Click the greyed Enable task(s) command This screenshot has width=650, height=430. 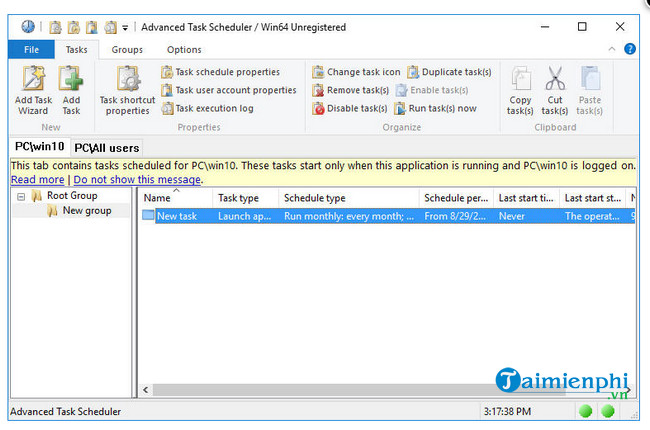tap(432, 90)
